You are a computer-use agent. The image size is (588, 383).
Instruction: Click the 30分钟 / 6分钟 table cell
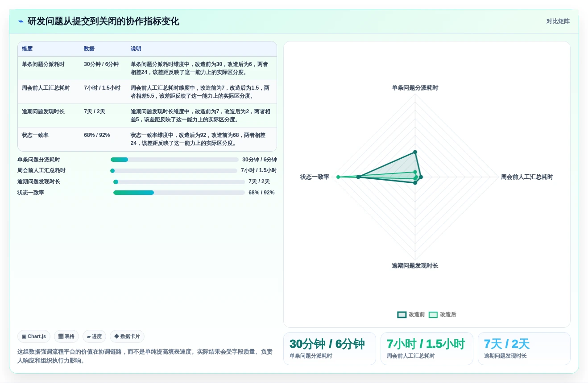pyautogui.click(x=101, y=65)
